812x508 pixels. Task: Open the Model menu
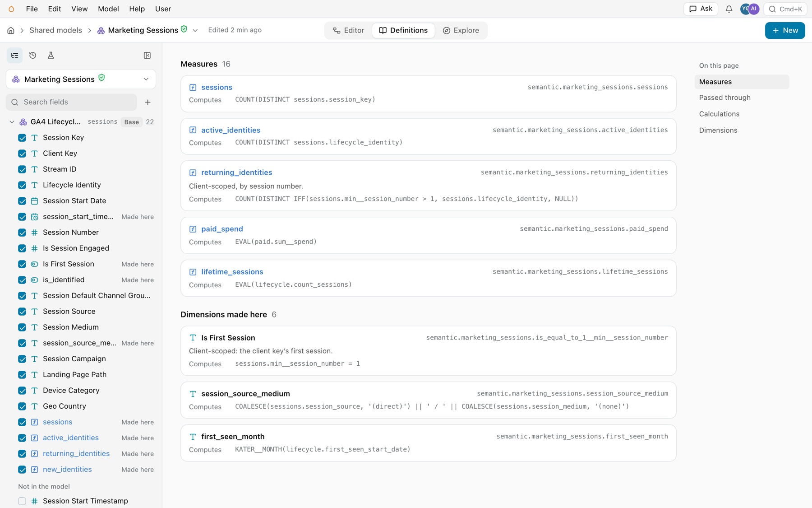click(108, 9)
